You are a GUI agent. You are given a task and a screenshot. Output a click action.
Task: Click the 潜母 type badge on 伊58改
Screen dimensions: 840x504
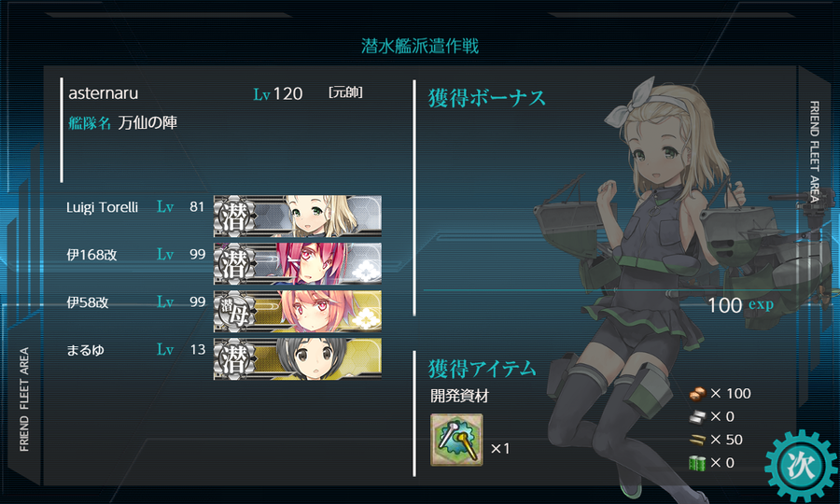click(234, 311)
